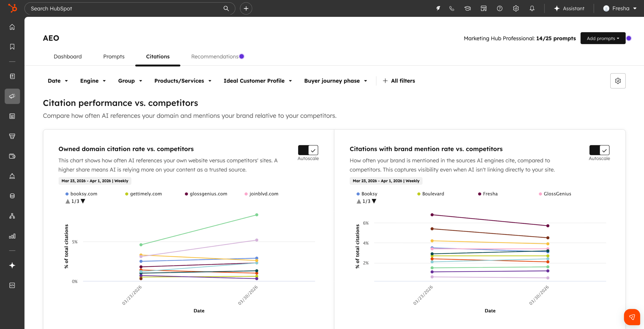
Task: Select the Marketing megaphone sidebar icon
Action: pos(12,96)
